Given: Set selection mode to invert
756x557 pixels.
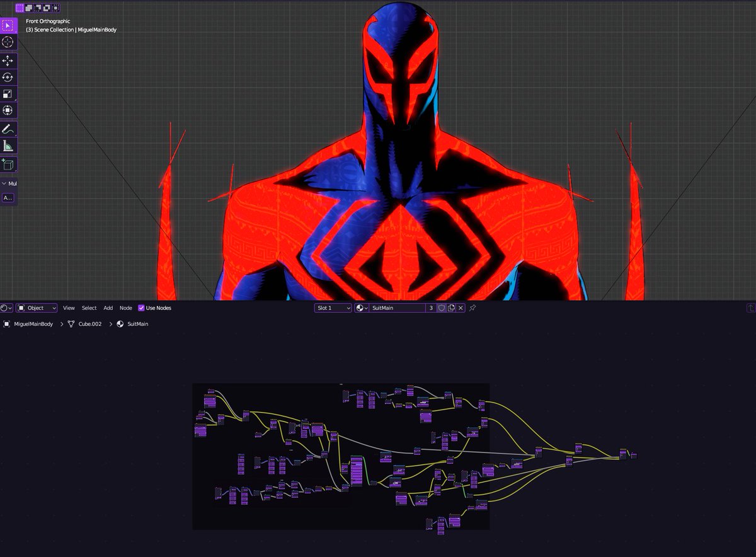Looking at the screenshot, I should [47, 8].
